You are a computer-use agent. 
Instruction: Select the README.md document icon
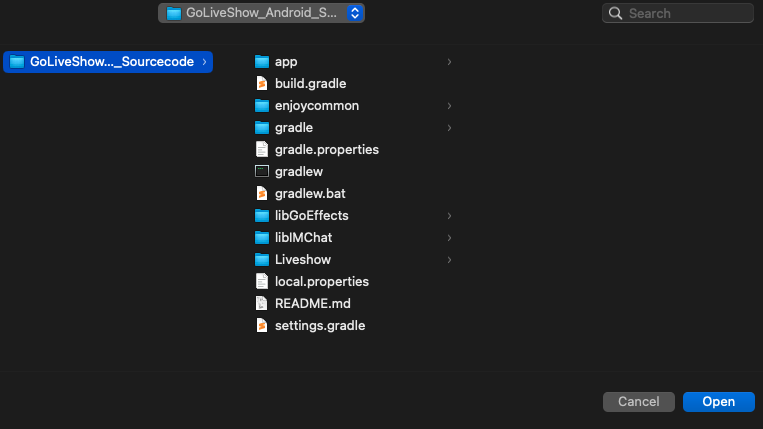point(262,304)
